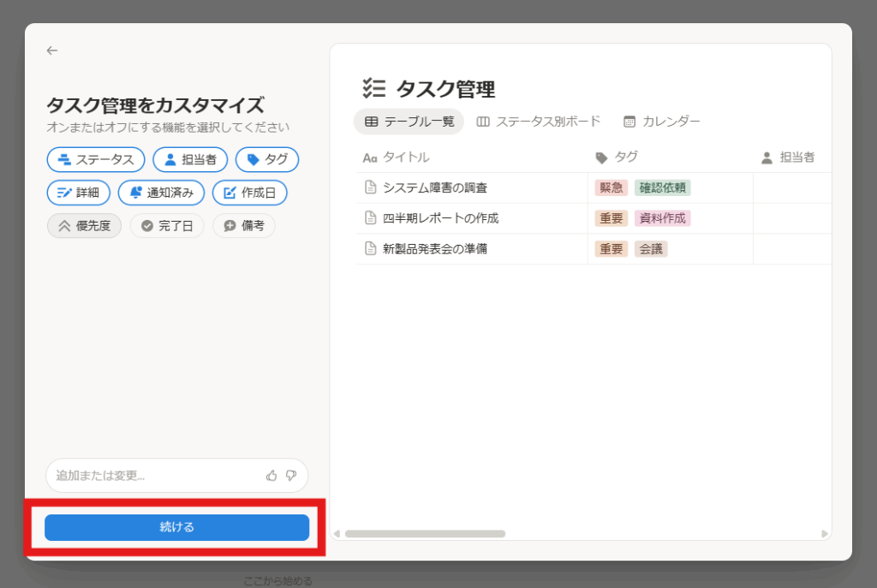Image resolution: width=877 pixels, height=588 pixels.
Task: Click the タスク管理 checklist icon in header
Action: click(x=374, y=88)
